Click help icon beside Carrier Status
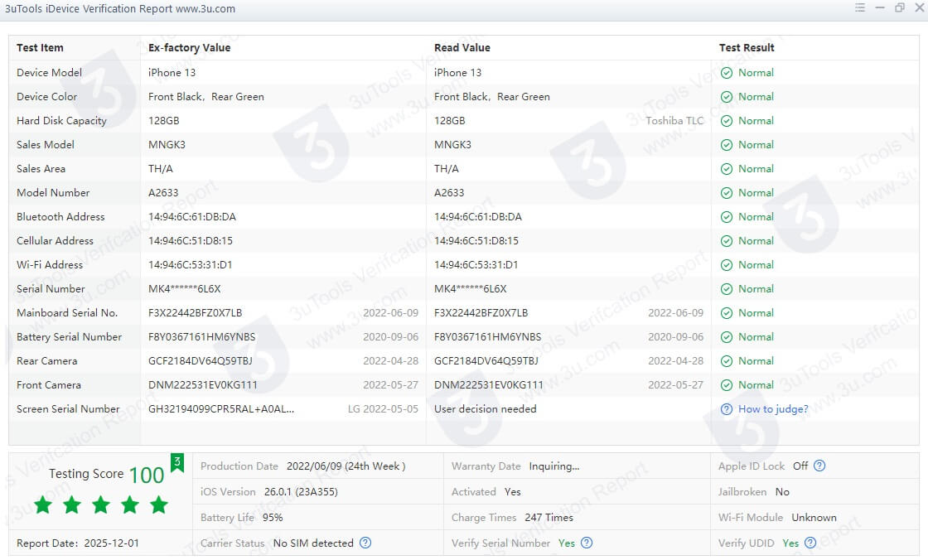Viewport: 928px width, 560px height. (x=365, y=543)
